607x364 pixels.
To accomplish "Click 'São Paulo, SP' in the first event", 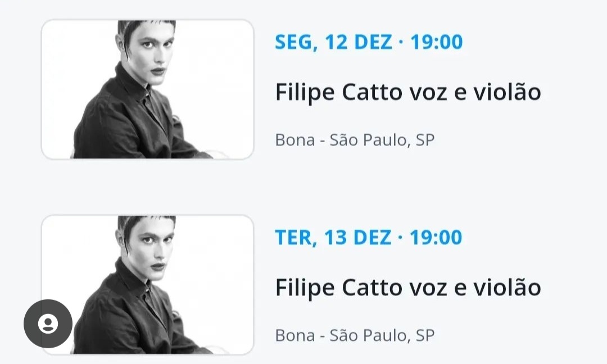I will click(382, 140).
